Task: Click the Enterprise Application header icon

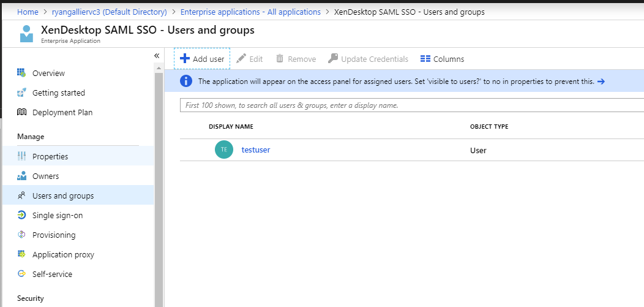Action: click(26, 34)
